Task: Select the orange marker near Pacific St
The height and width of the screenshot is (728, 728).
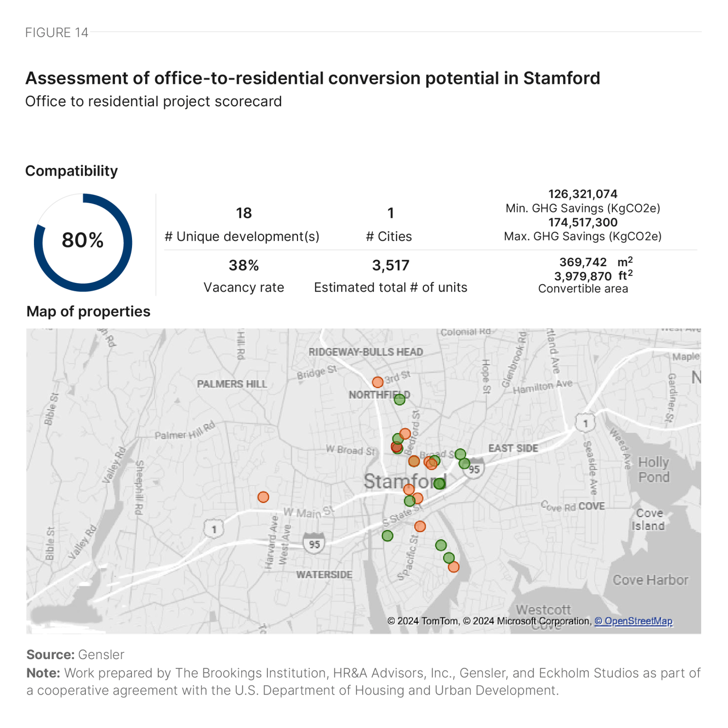Action: tap(420, 527)
